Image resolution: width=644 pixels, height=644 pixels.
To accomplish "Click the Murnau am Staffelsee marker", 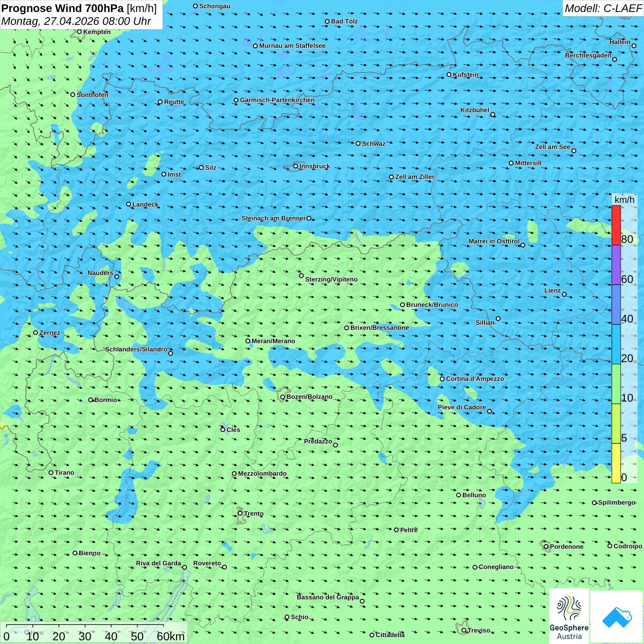I will coord(255,46).
